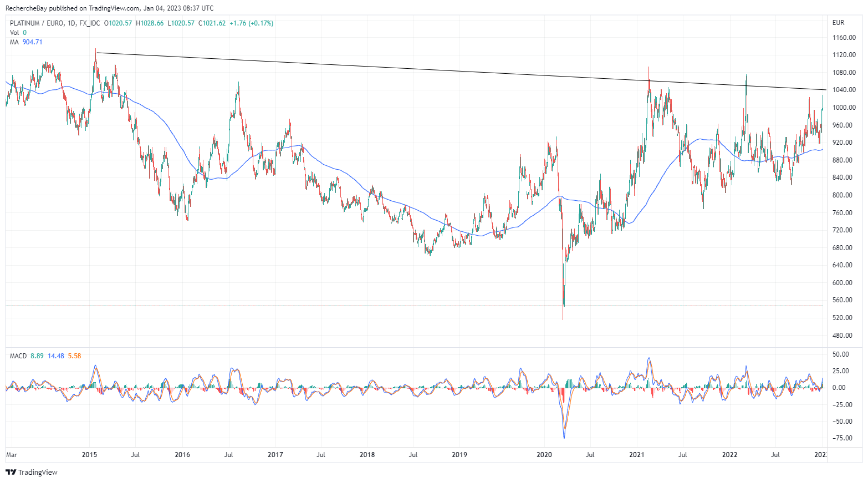Screen dimensions: 868x482
Task: Click the 2020 crash candle low wick
Action: point(563,315)
